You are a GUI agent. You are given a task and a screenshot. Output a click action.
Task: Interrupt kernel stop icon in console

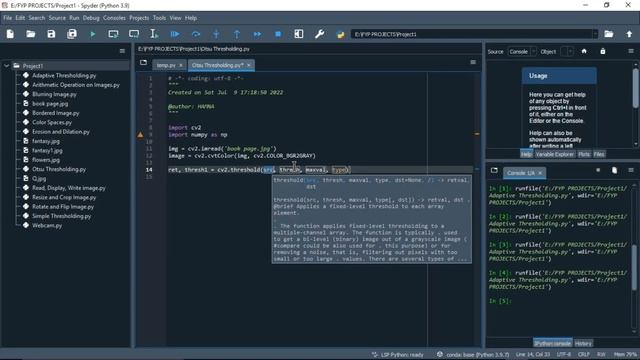(x=598, y=170)
